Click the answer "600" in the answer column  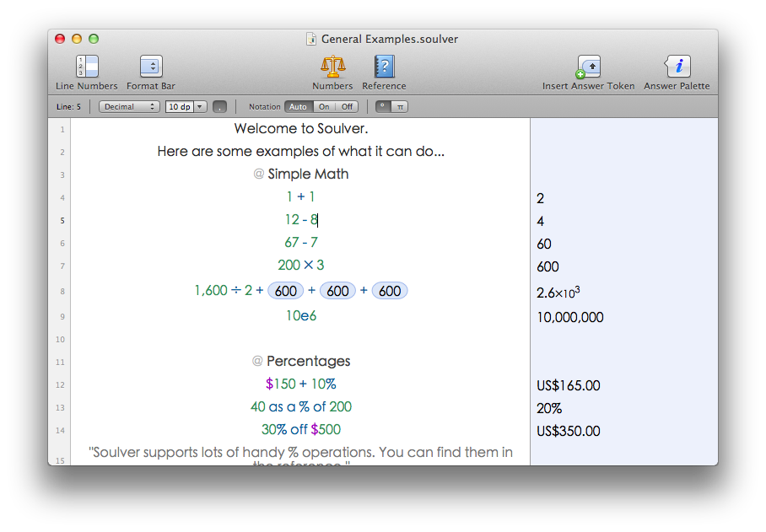tap(548, 266)
